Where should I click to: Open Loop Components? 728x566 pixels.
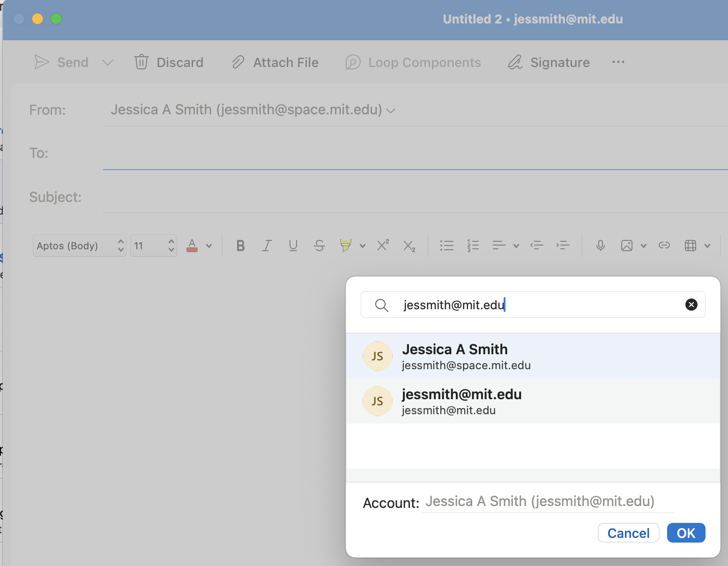[x=413, y=62]
